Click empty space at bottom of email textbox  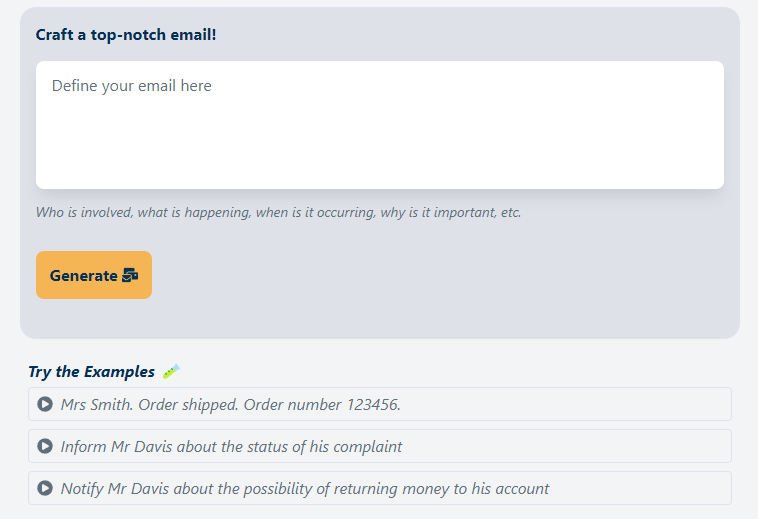(380, 168)
